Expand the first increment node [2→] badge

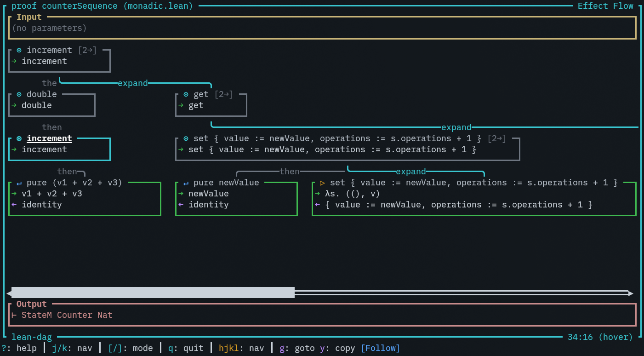(x=87, y=50)
